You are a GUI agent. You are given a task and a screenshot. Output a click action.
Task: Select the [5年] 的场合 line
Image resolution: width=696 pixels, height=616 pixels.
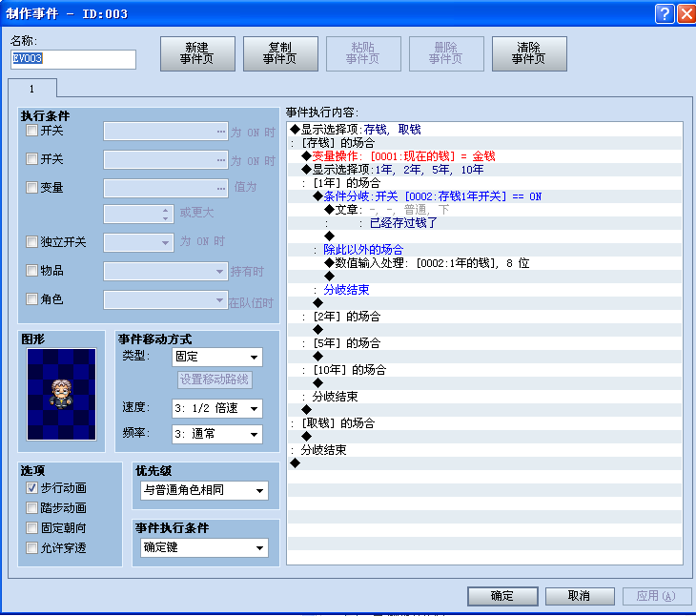[484, 343]
